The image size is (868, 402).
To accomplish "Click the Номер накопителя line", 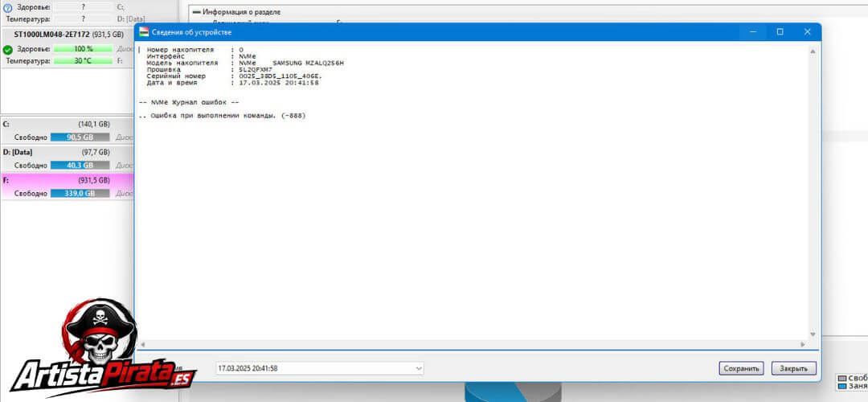I will pos(194,50).
